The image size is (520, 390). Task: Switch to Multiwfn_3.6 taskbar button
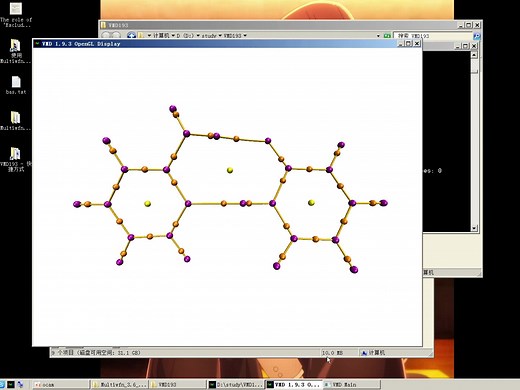tap(119, 384)
